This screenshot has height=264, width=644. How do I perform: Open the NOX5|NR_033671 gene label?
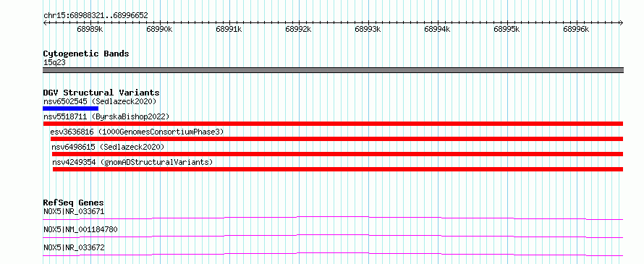(x=74, y=212)
